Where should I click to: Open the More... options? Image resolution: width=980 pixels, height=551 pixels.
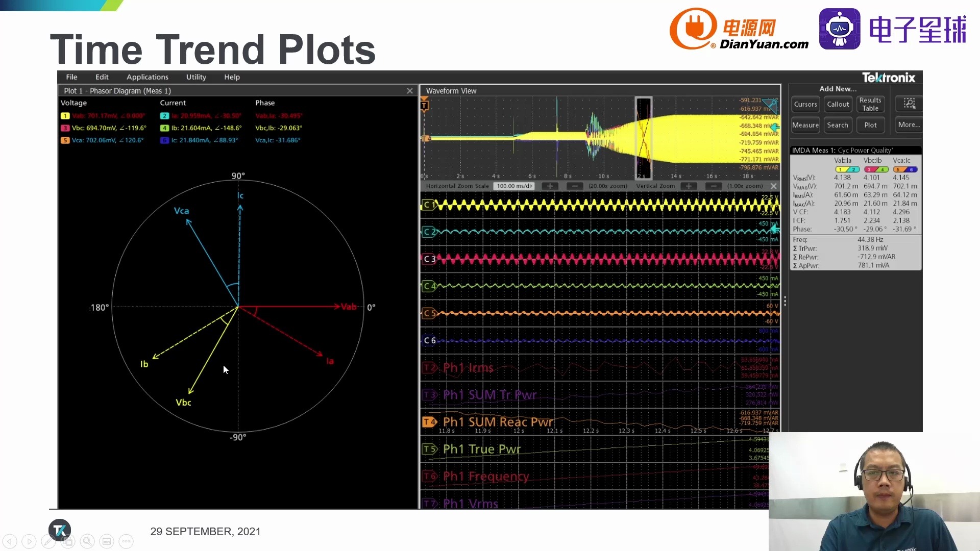pyautogui.click(x=909, y=125)
